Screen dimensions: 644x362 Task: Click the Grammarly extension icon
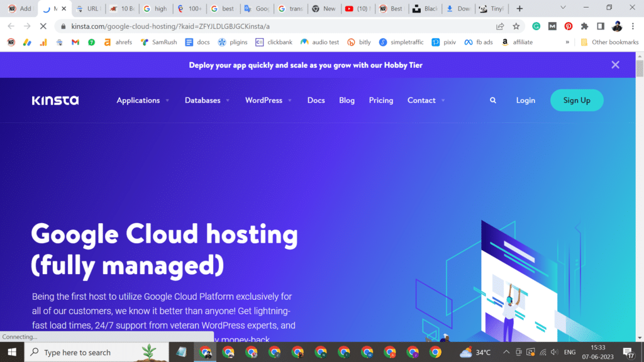(x=536, y=26)
